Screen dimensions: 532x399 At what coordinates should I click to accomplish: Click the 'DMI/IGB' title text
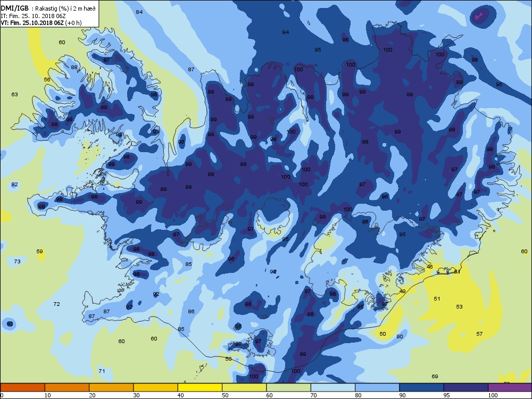pos(15,9)
